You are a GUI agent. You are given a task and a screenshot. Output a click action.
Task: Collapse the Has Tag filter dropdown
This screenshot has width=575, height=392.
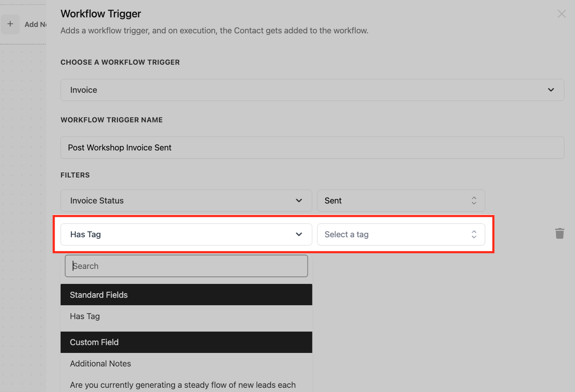pos(186,234)
